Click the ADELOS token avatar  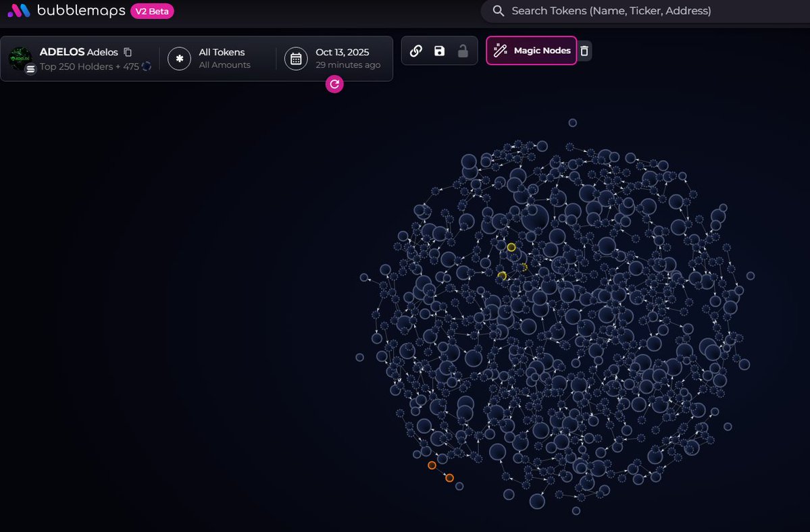click(x=20, y=59)
